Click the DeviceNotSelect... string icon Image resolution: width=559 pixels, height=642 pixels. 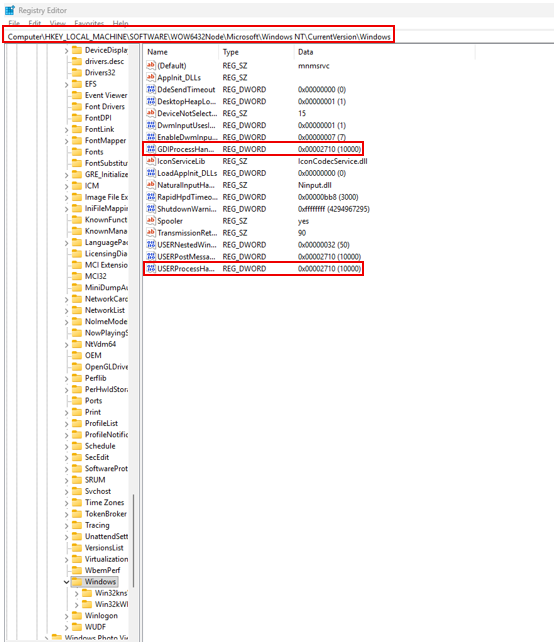[x=151, y=113]
